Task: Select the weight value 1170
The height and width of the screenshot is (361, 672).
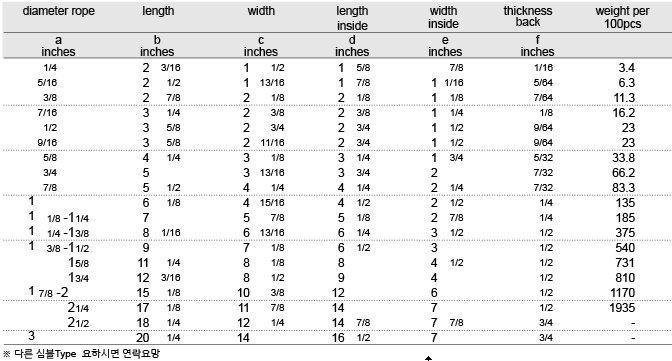Action: pyautogui.click(x=622, y=293)
